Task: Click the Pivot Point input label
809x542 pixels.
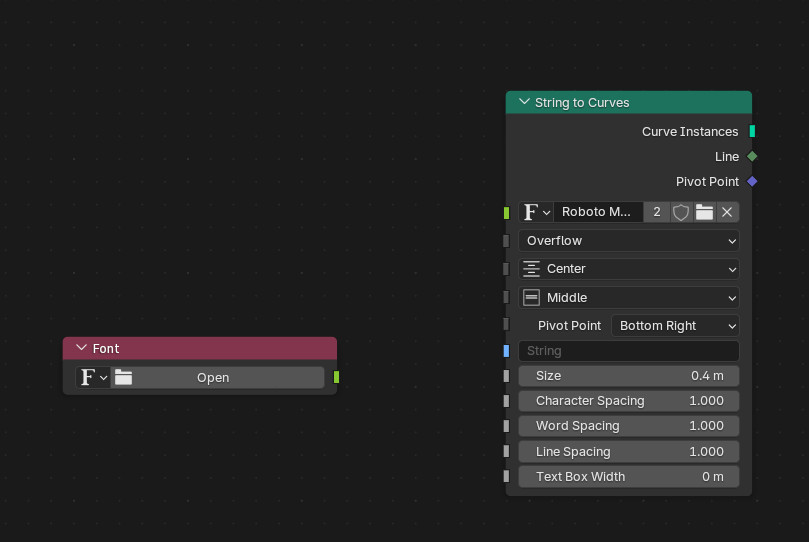Action: (569, 326)
